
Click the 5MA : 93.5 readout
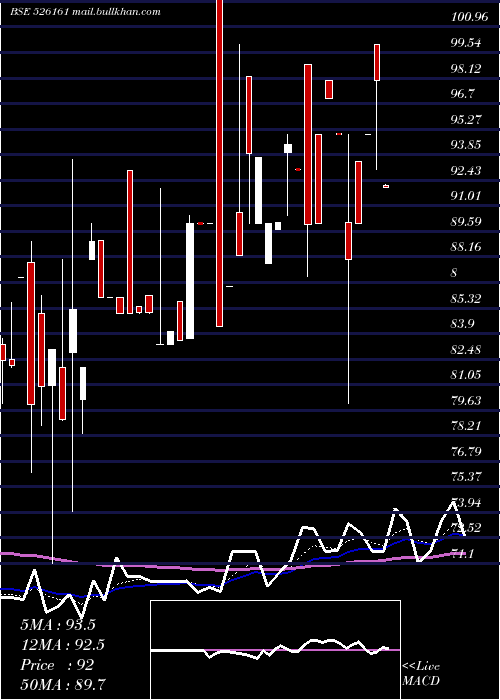[58, 625]
